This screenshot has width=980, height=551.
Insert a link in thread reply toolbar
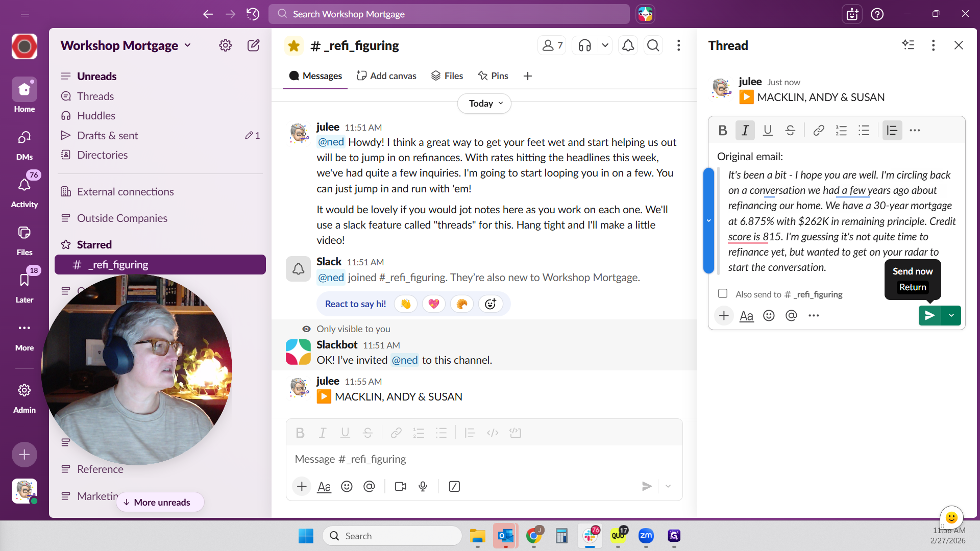[x=818, y=131]
